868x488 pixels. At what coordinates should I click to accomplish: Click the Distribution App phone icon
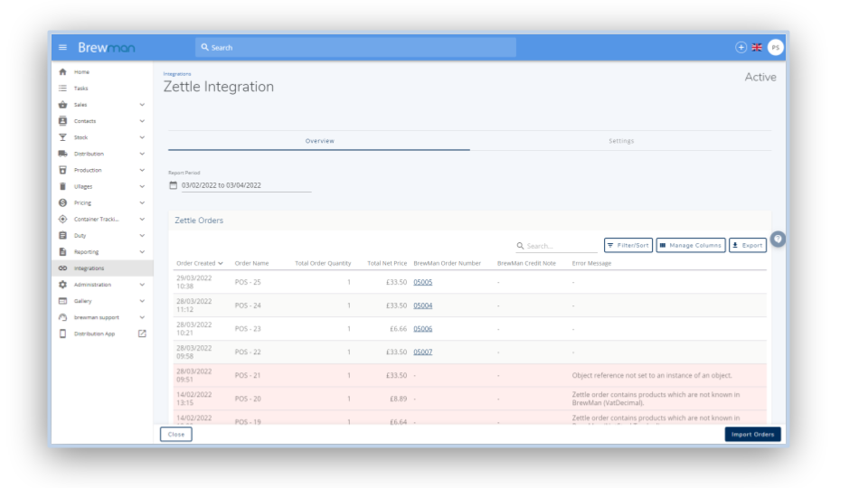62,333
